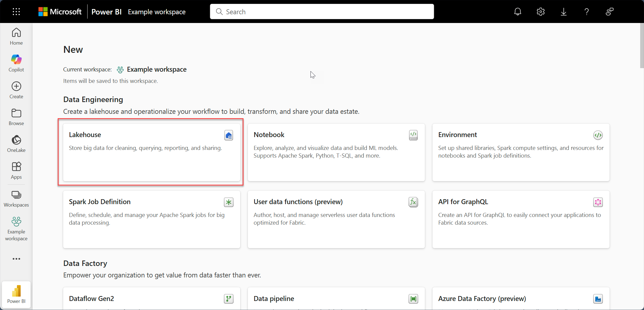The height and width of the screenshot is (310, 644).
Task: Open Copilot from the sidebar
Action: point(16,63)
